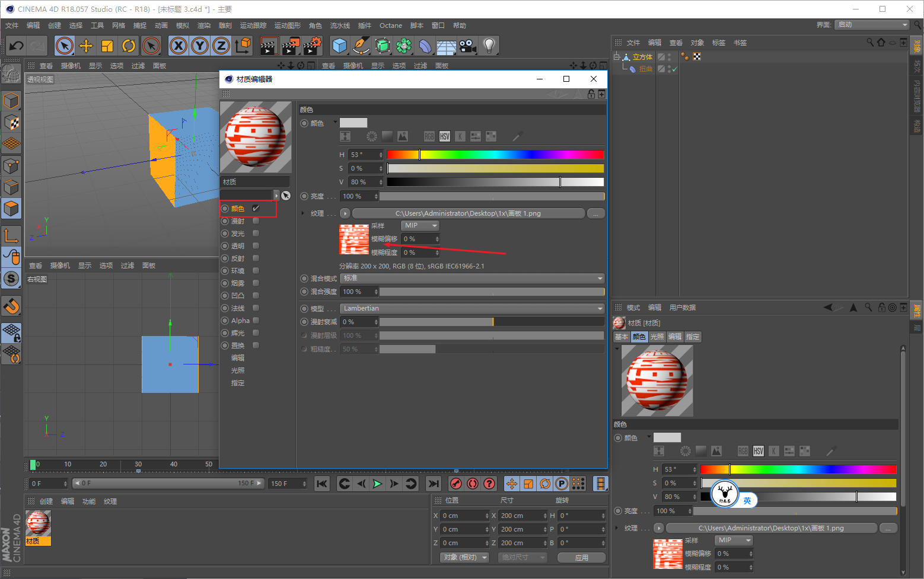Click Go to Start of animation button
Viewport: 924px width, 579px height.
[322, 484]
